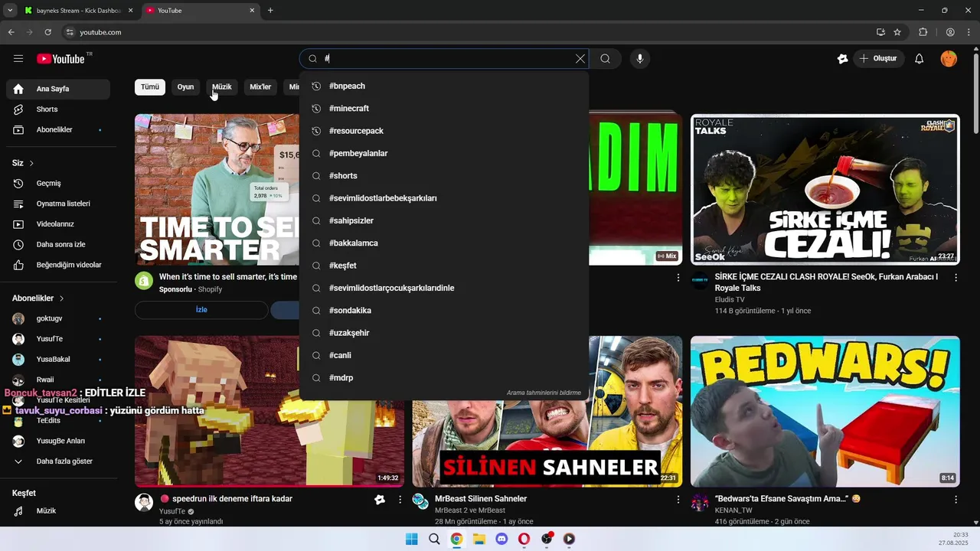Open YusufTe channel in sidebar

click(x=58, y=339)
